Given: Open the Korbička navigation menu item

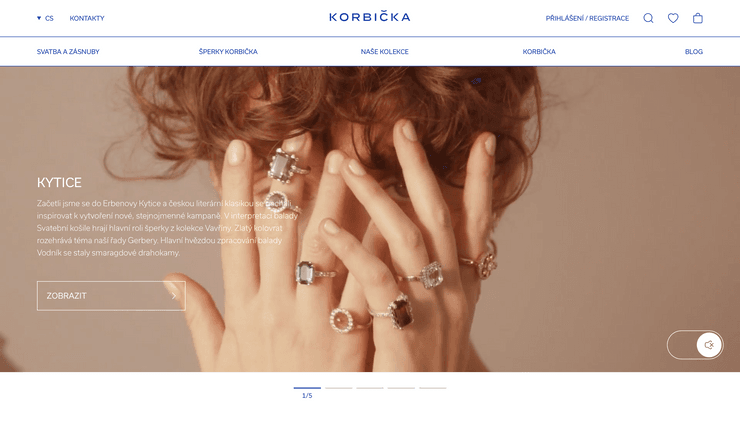Looking at the screenshot, I should coord(539,51).
